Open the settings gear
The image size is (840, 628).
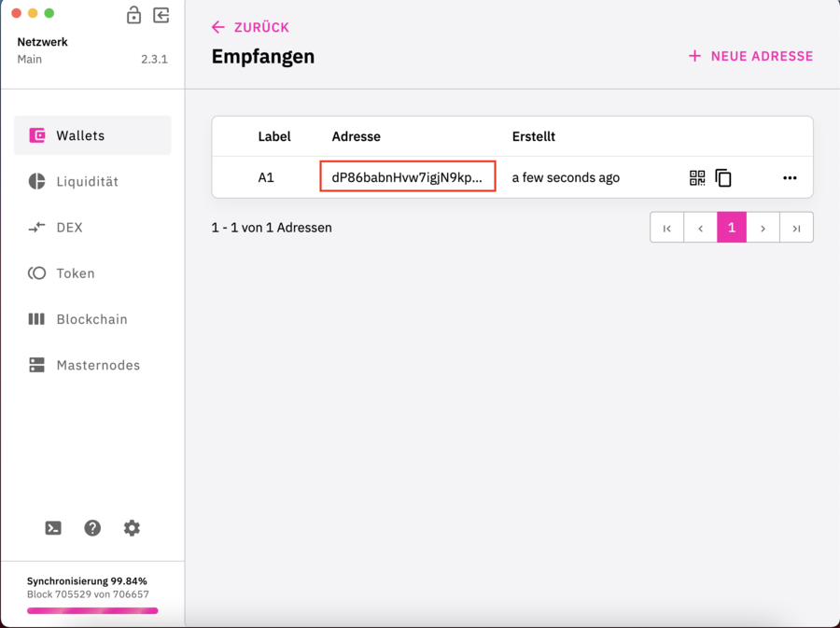click(132, 528)
